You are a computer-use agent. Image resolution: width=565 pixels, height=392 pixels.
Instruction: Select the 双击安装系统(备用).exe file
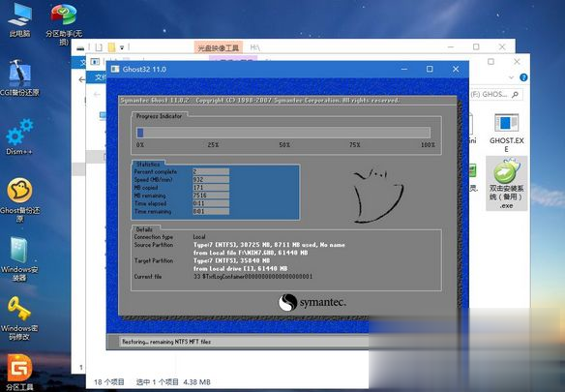tap(506, 184)
